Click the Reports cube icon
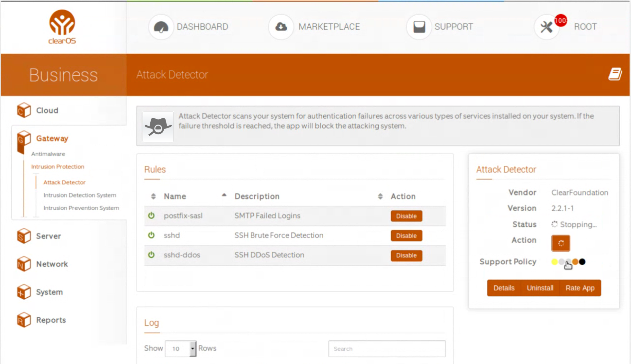 coord(24,320)
